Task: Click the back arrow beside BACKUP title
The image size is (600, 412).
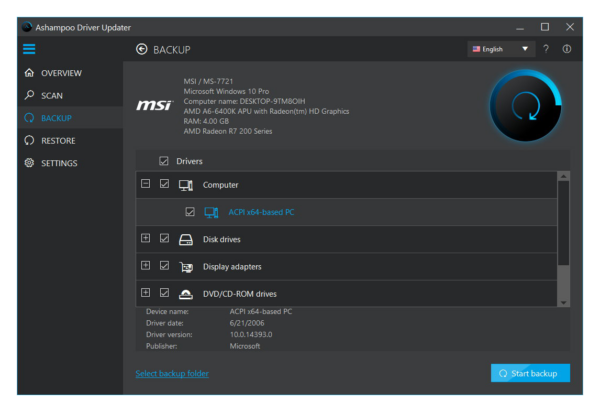Action: pos(142,49)
